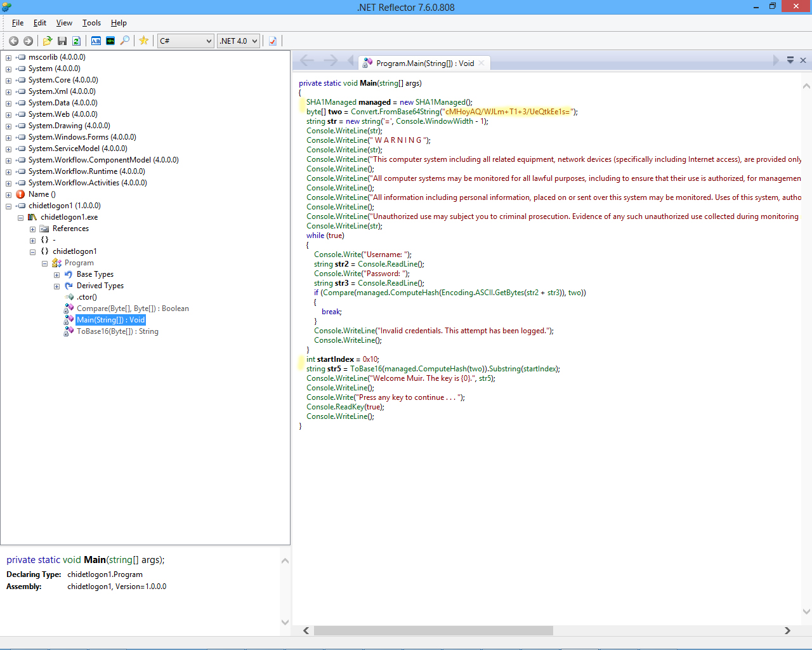Click code pane vertical scroll down arrow
The height and width of the screenshot is (650, 812).
[x=806, y=612]
